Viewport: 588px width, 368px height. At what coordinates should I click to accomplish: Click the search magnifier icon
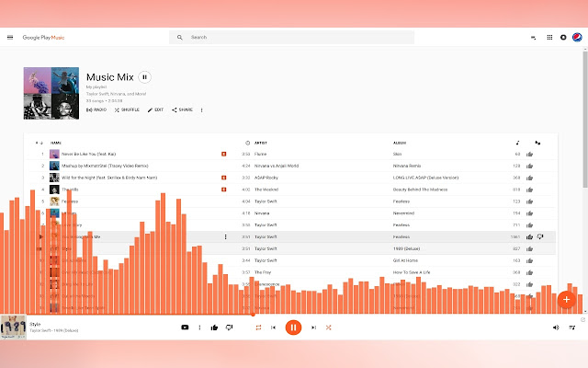tap(180, 37)
